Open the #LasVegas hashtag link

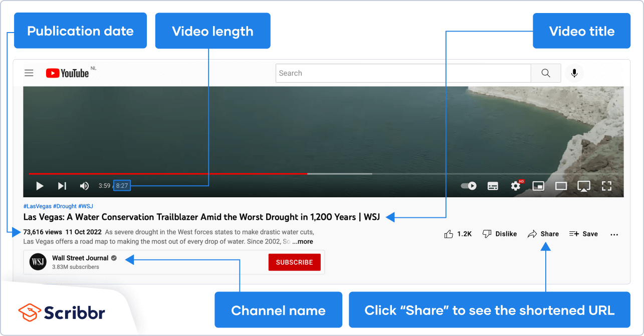tap(37, 206)
